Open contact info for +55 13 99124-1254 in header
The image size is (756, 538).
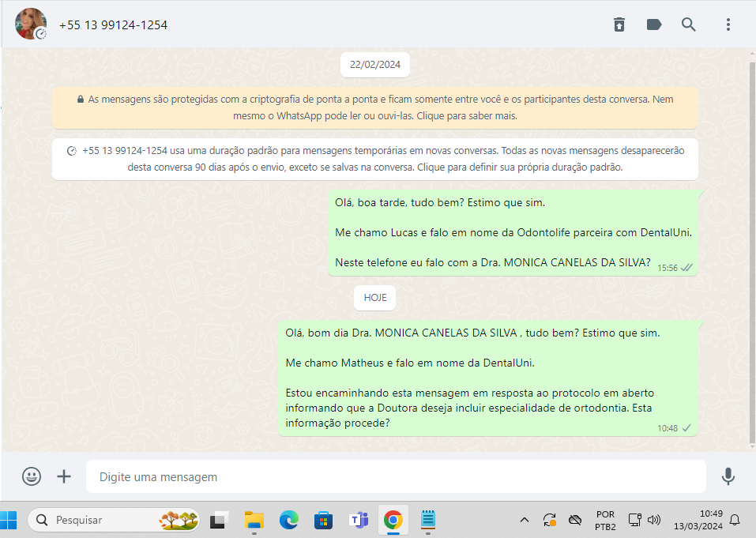click(x=113, y=25)
